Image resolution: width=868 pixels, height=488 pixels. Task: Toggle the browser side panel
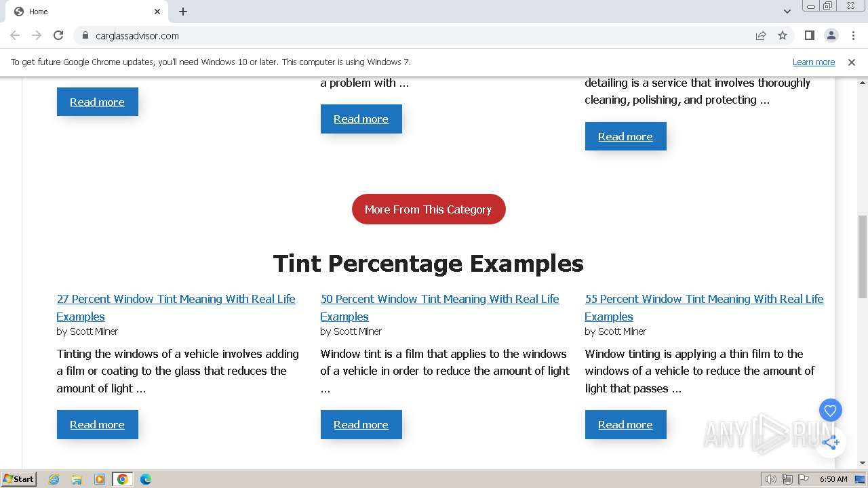[809, 35]
